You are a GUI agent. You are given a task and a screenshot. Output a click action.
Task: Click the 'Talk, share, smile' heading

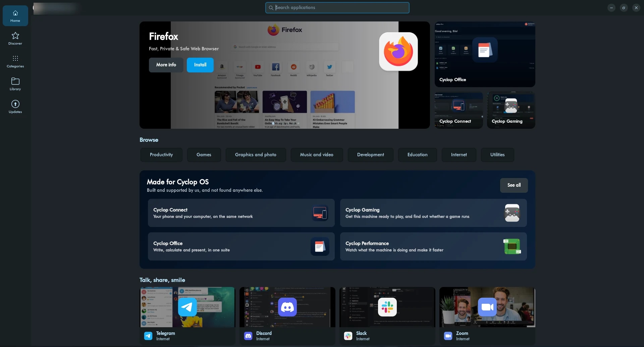[x=162, y=280]
